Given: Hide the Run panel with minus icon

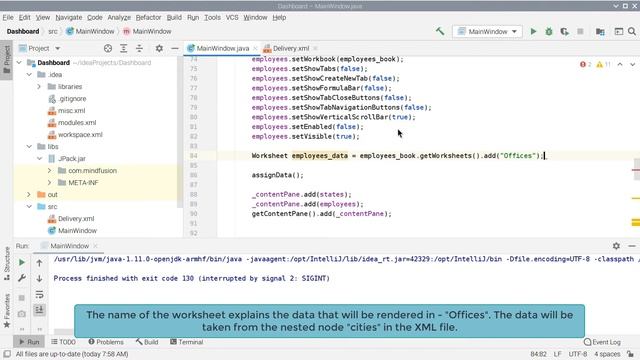Looking at the screenshot, I should (632, 246).
